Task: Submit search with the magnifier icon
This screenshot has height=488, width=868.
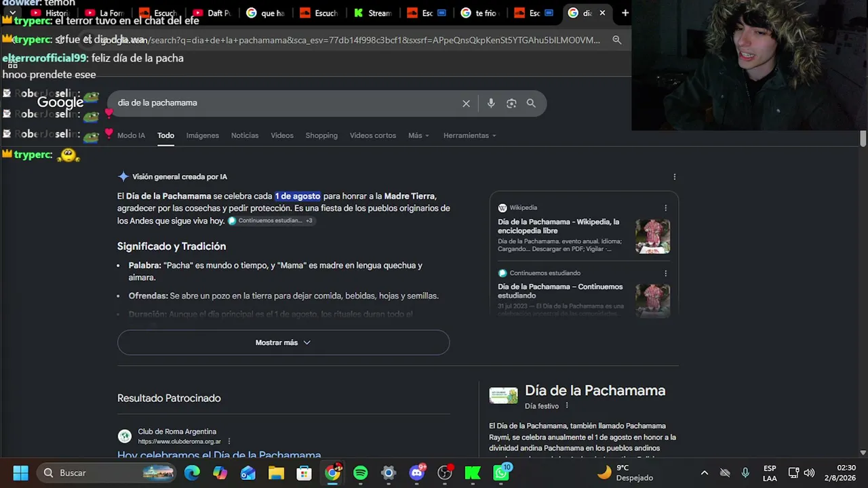Action: 531,103
